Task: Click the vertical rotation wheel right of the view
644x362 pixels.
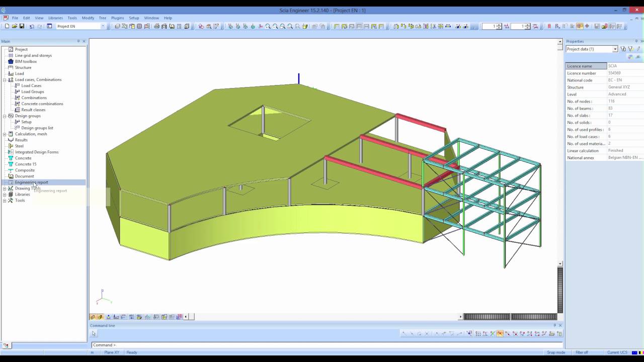Action: [560, 290]
